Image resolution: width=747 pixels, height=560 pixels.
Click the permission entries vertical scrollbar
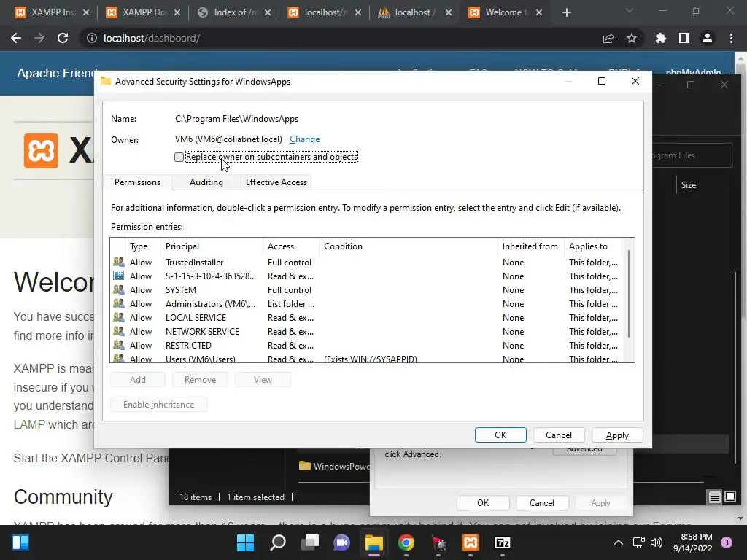(x=629, y=293)
